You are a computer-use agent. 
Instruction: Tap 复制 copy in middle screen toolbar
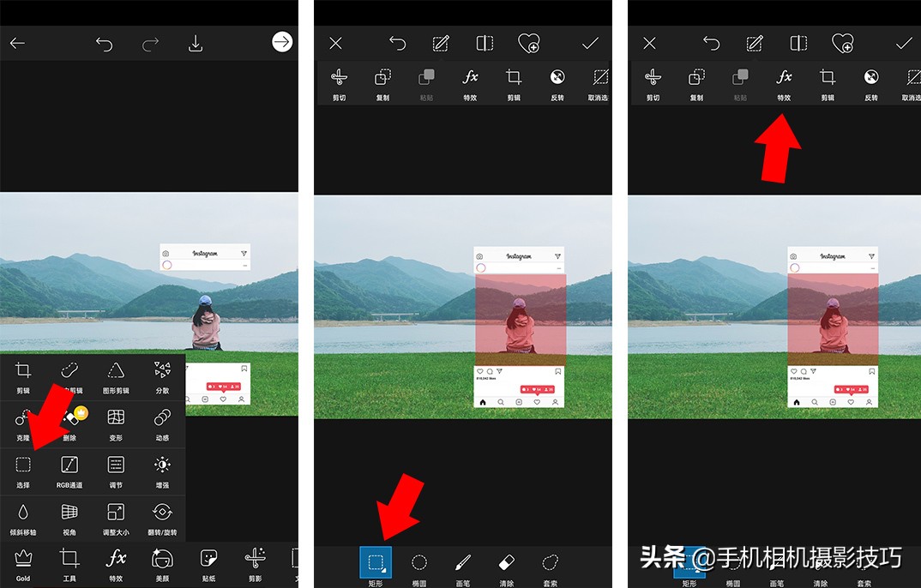pos(382,85)
